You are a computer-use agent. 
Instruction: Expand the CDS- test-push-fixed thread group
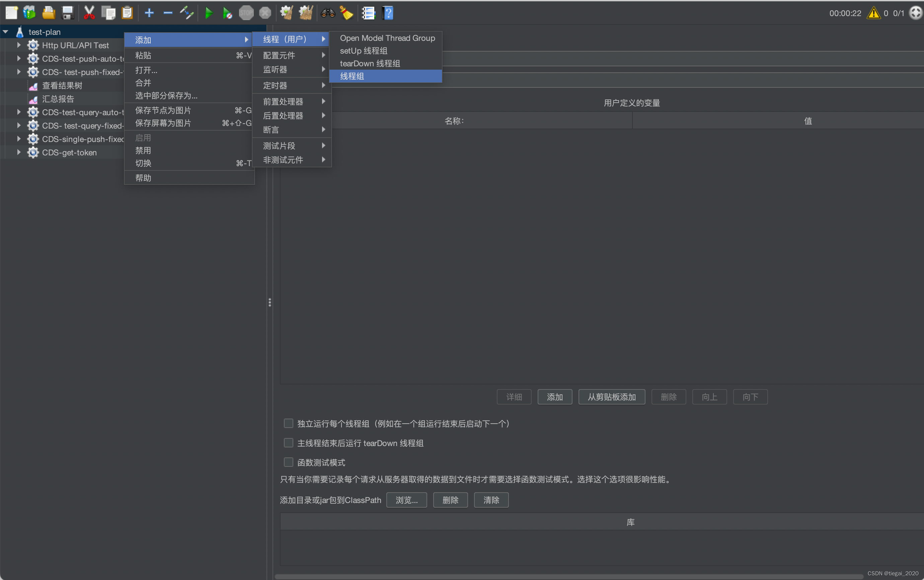click(x=18, y=72)
